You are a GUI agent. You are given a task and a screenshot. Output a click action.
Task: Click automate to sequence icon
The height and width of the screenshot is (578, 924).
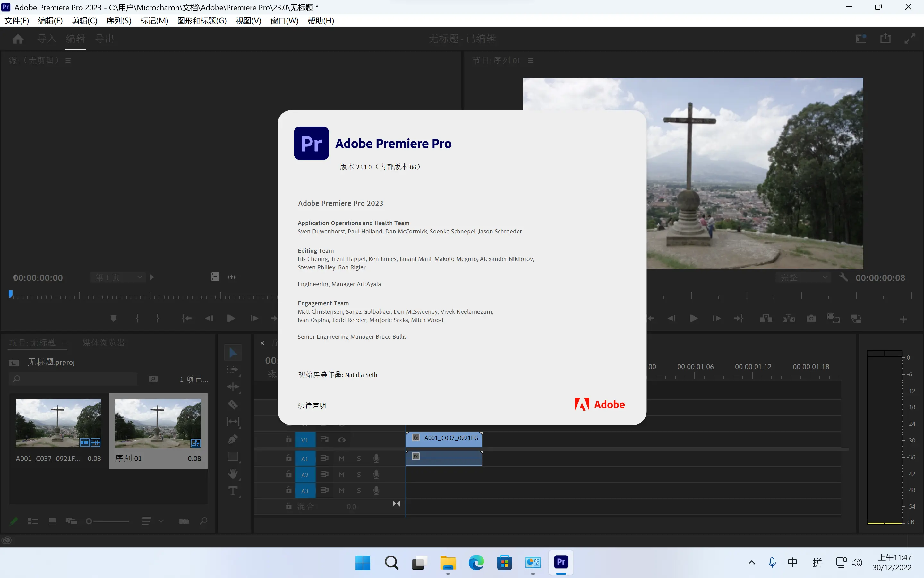184,521
